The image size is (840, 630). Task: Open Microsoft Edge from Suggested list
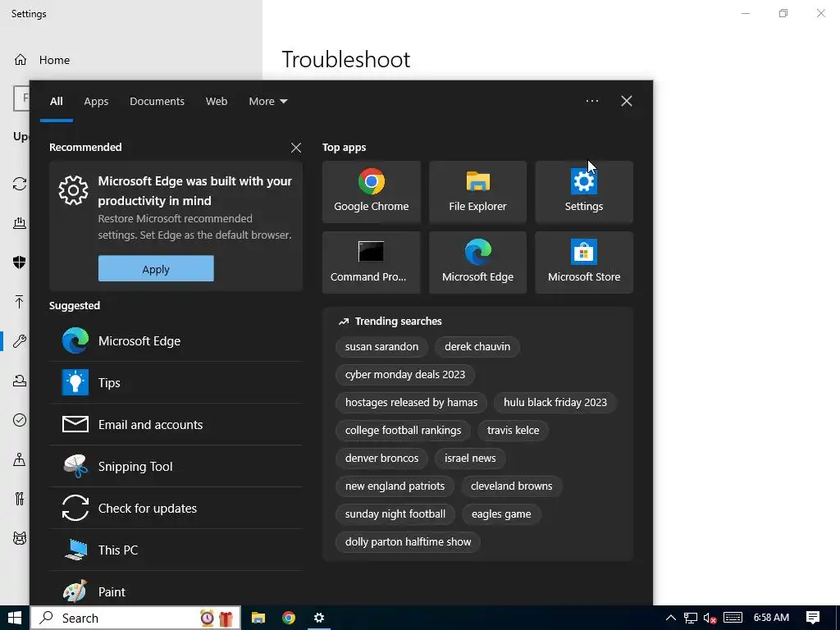tap(176, 340)
